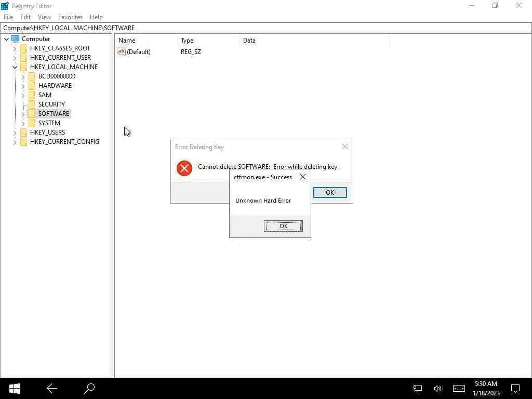Click the Computer monitor icon
The width and height of the screenshot is (532, 399).
15,38
